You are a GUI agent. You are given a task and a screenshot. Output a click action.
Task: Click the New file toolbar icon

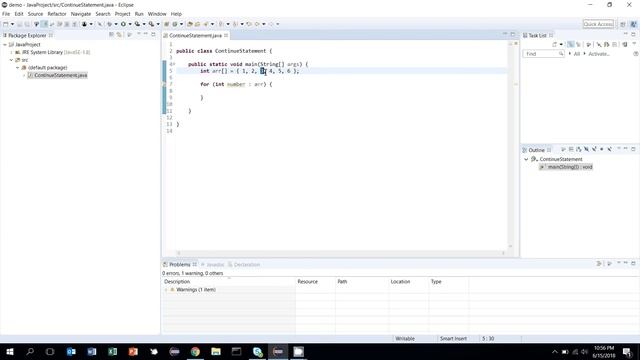pyautogui.click(x=6, y=24)
